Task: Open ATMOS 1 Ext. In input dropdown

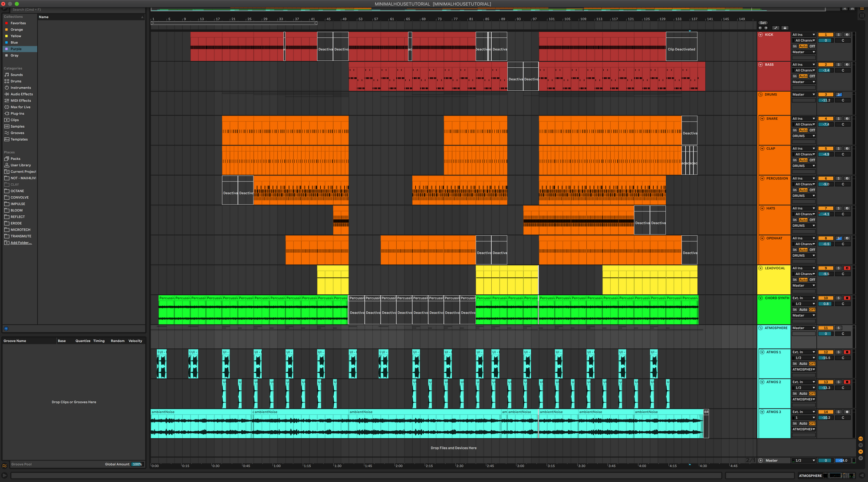Action: click(x=803, y=352)
